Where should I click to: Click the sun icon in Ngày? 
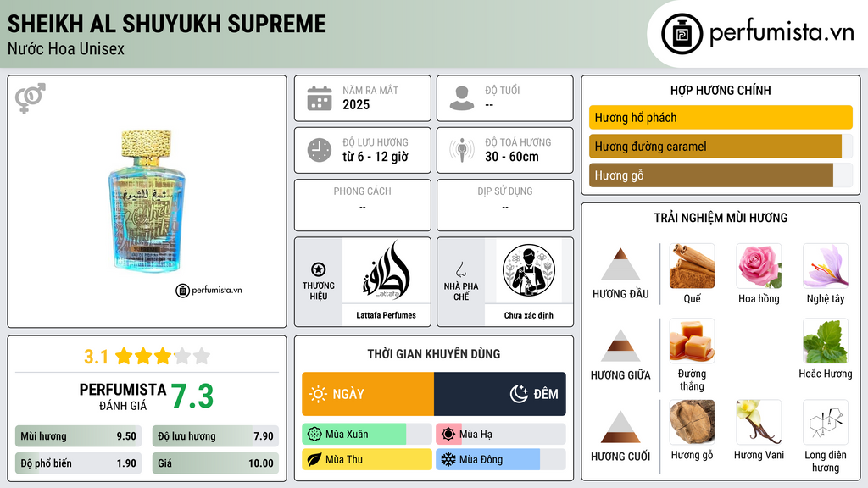318,394
